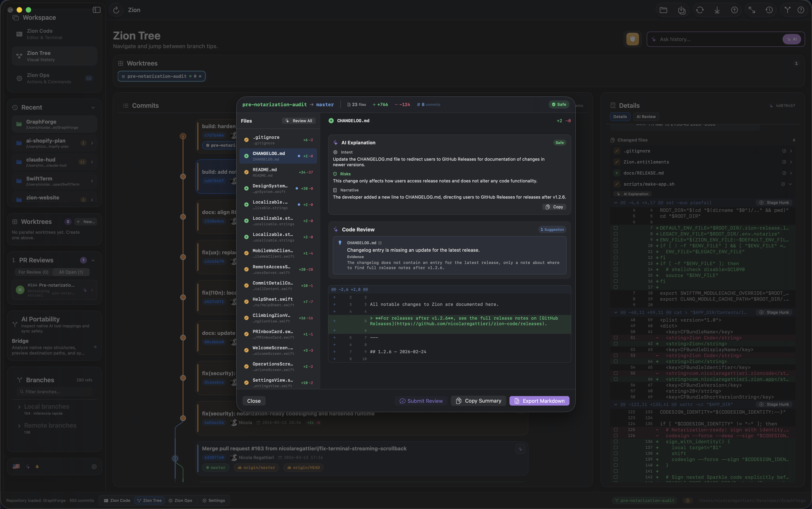Viewport: 812px width, 509px height.
Task: Open the folder icon to load a repository
Action: point(664,10)
